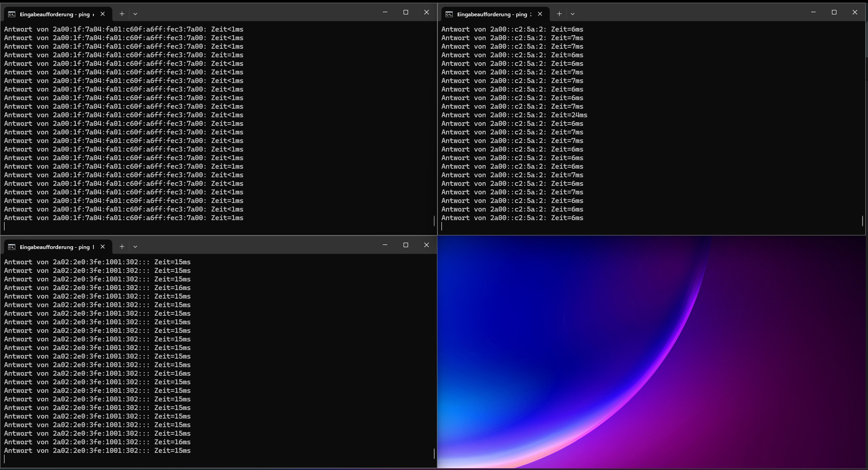
Task: Close the 2a00:1f:7a04 ping terminal window
Action: [x=427, y=12]
